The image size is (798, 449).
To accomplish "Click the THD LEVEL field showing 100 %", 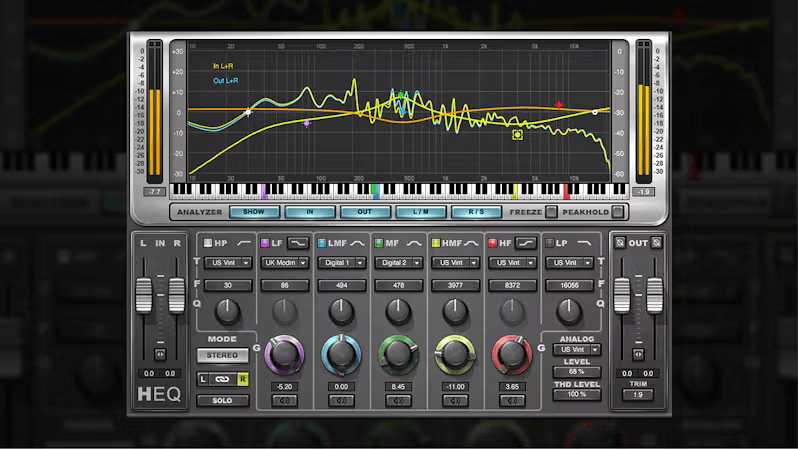I will [577, 395].
